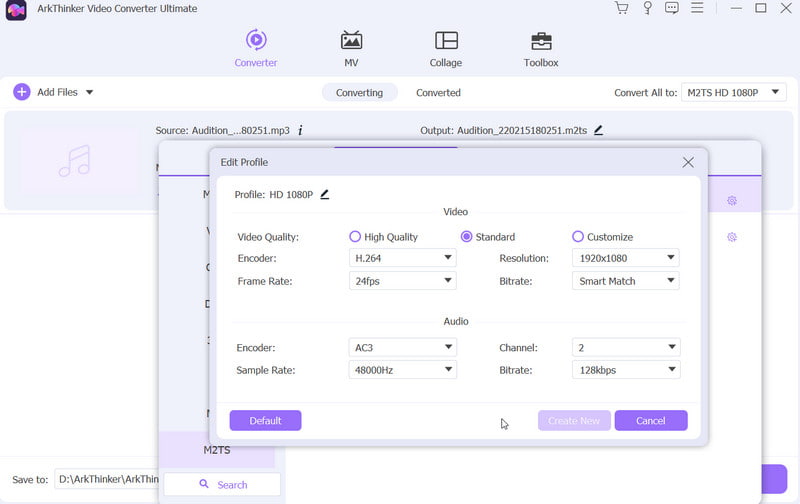Open the Sample Rate 48000Hz dropdown
This screenshot has width=800, height=504.
(x=403, y=370)
